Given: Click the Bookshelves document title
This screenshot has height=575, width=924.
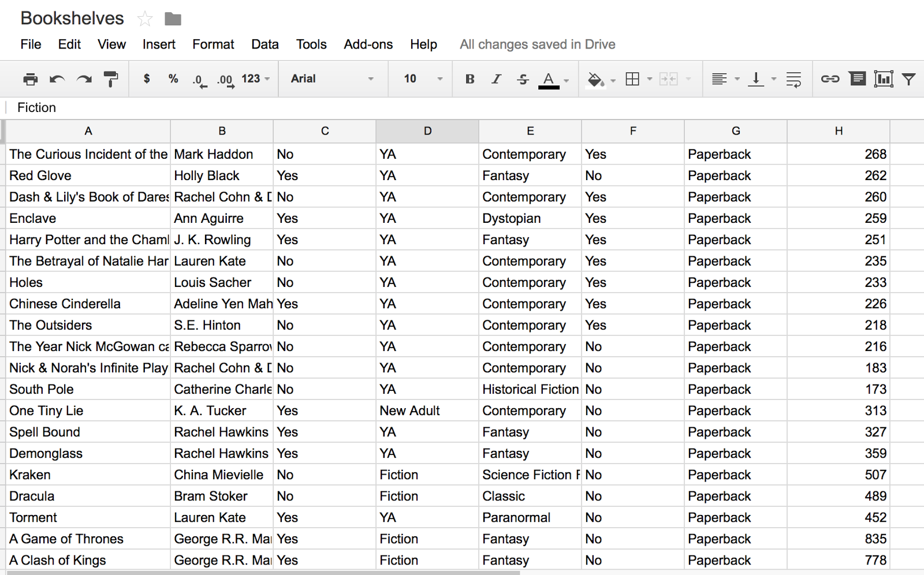Looking at the screenshot, I should coord(72,18).
